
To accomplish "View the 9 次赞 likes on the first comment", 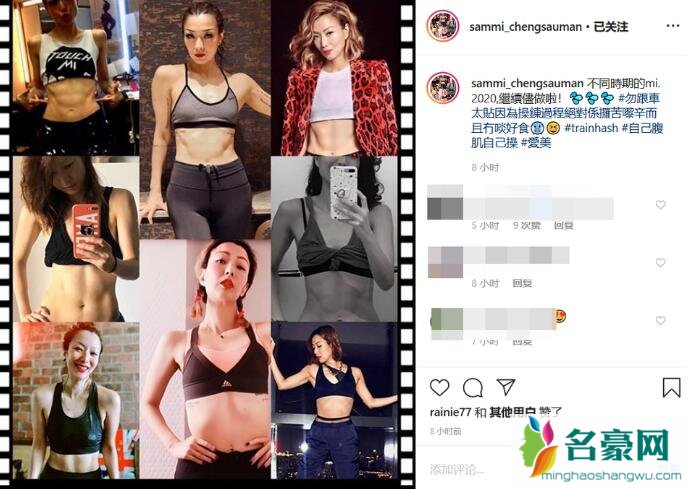I will 526,225.
